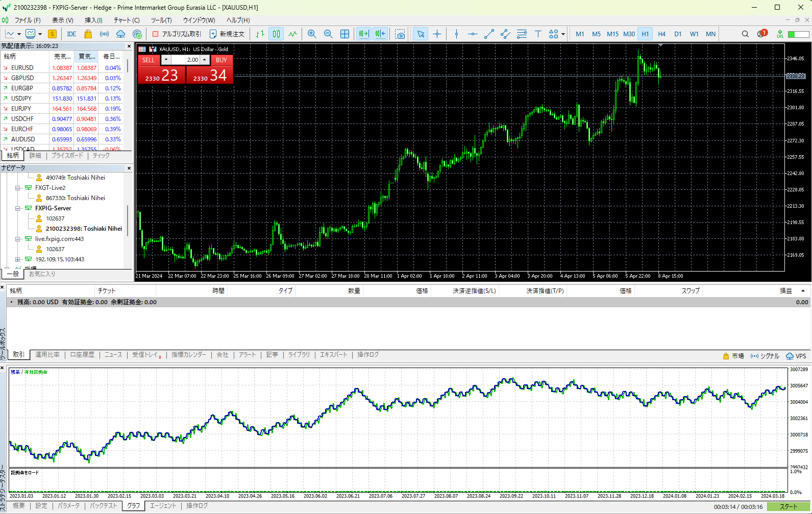Click the dollar trading account icon
The height and width of the screenshot is (514, 812).
[52, 34]
